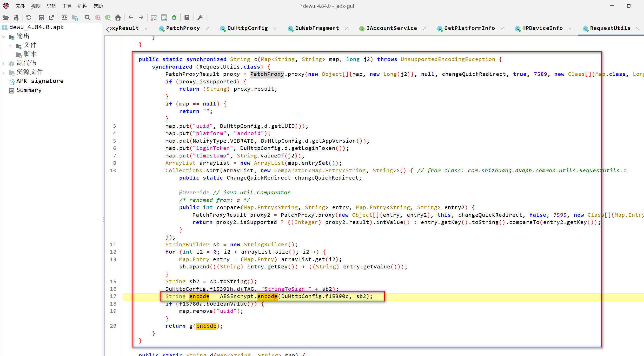Open the debugger bug icon
Screen dimensions: 644x356
coord(174,18)
